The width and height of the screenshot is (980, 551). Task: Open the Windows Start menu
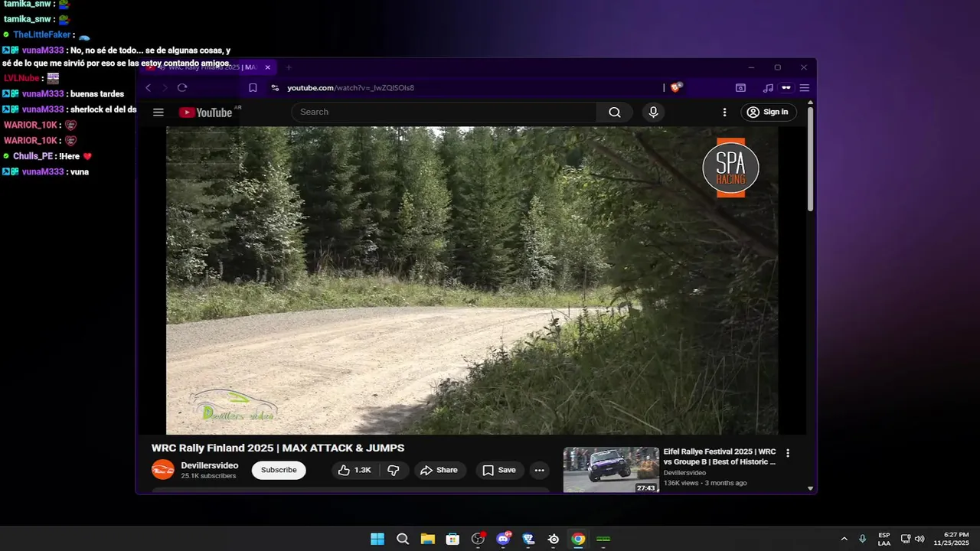[377, 539]
